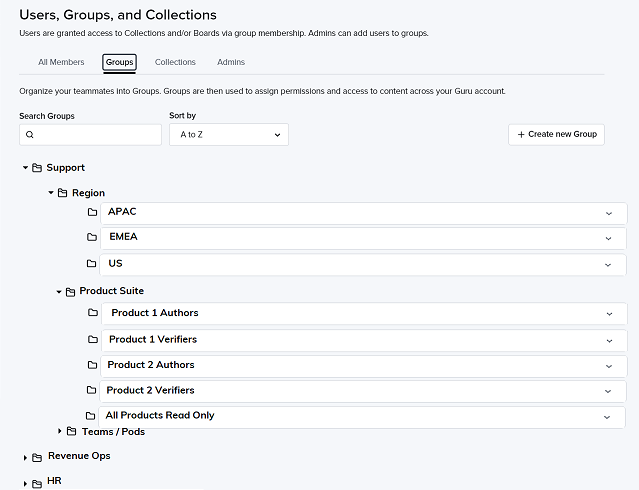Screen dimensions: 639x490
Task: Expand the Teams / Pods folder
Action: (x=59, y=431)
